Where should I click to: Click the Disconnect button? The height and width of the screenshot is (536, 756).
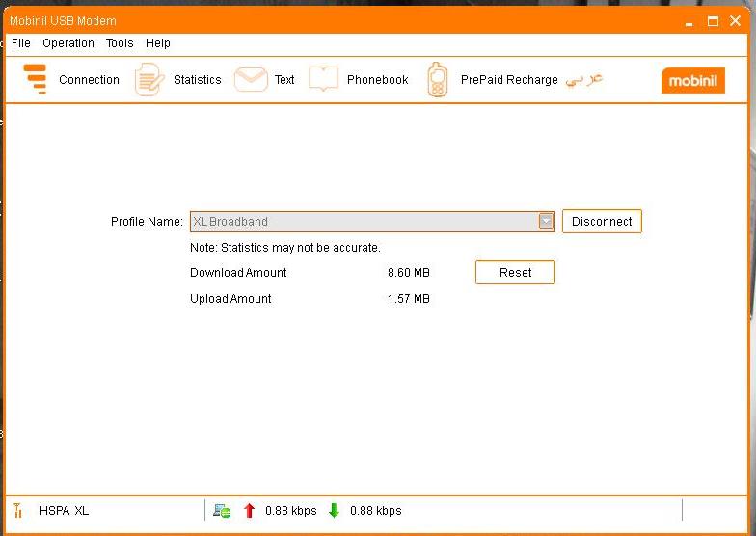(602, 222)
